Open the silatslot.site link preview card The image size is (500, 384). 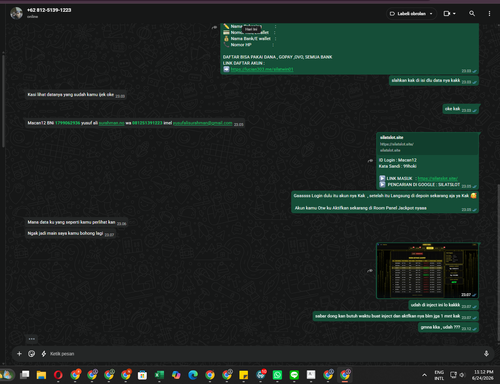pyautogui.click(x=427, y=144)
